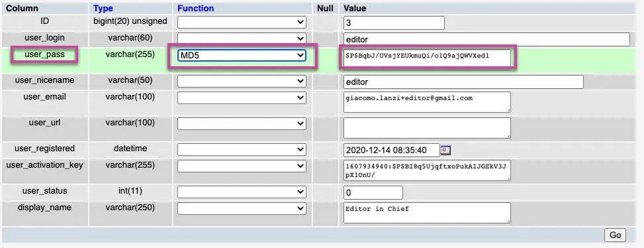Click the user_pass column name
The image size is (644, 248).
[45, 54]
